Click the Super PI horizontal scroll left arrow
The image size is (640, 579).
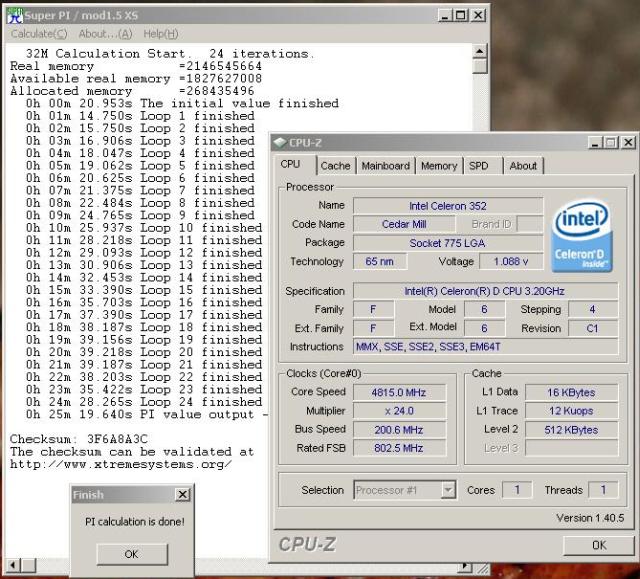pyautogui.click(x=13, y=566)
